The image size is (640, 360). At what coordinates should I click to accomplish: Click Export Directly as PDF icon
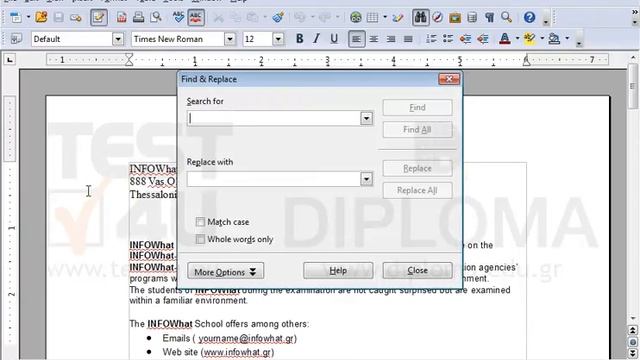[x=121, y=18]
